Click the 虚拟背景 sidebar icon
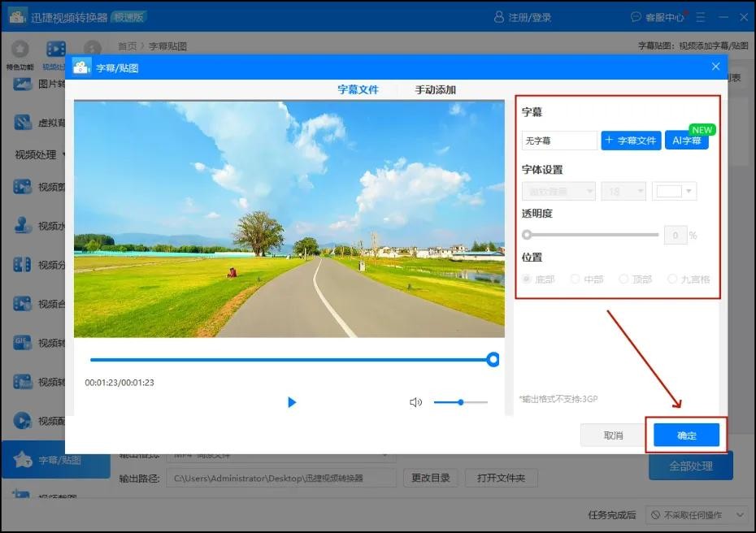Image resolution: width=756 pixels, height=533 pixels. (23, 123)
